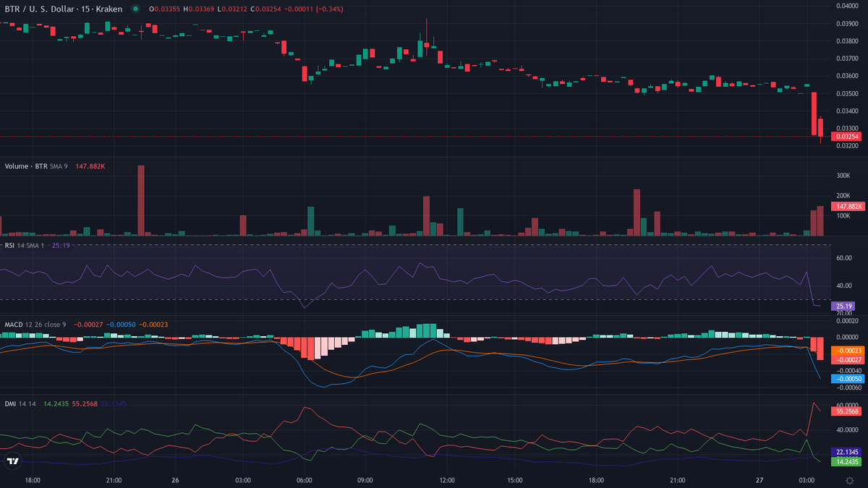Click the green DMI axis tag 14.2435
Image resolution: width=868 pixels, height=488 pixels.
(848, 461)
